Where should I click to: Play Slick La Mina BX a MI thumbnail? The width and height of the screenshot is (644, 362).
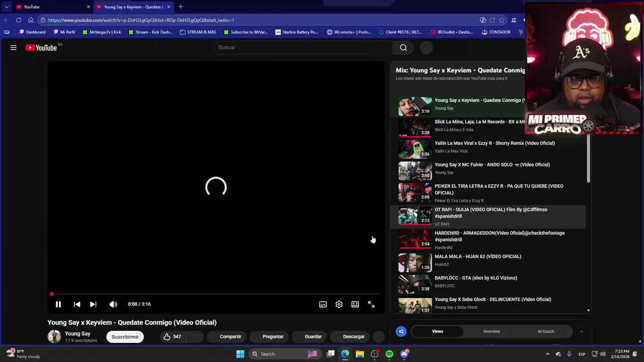(x=415, y=128)
